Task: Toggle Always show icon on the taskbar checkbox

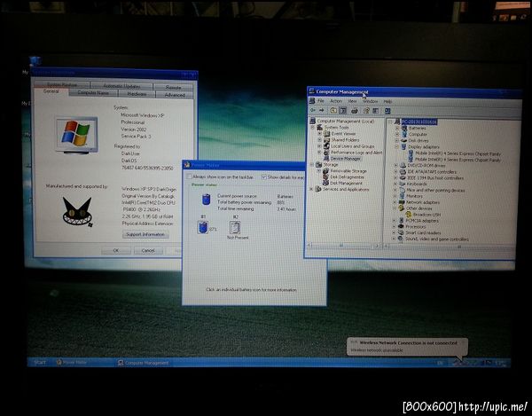Action: (x=190, y=177)
